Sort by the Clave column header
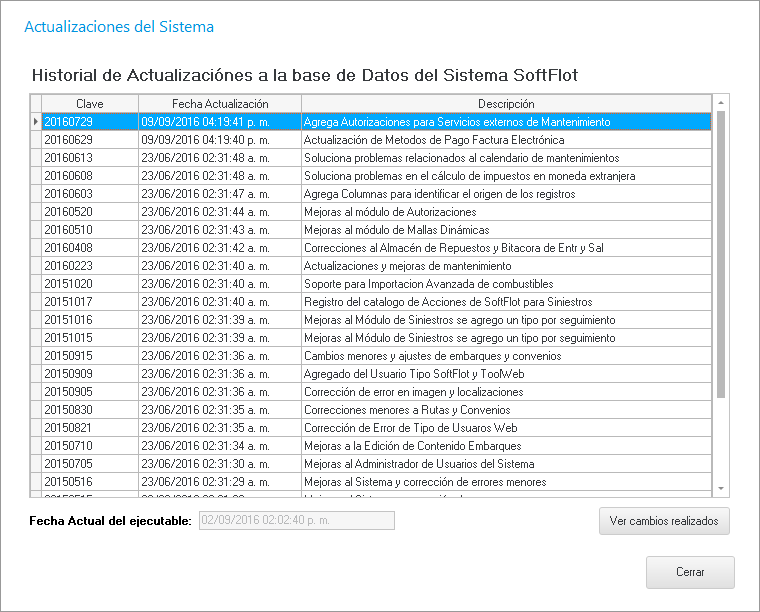 tap(89, 104)
